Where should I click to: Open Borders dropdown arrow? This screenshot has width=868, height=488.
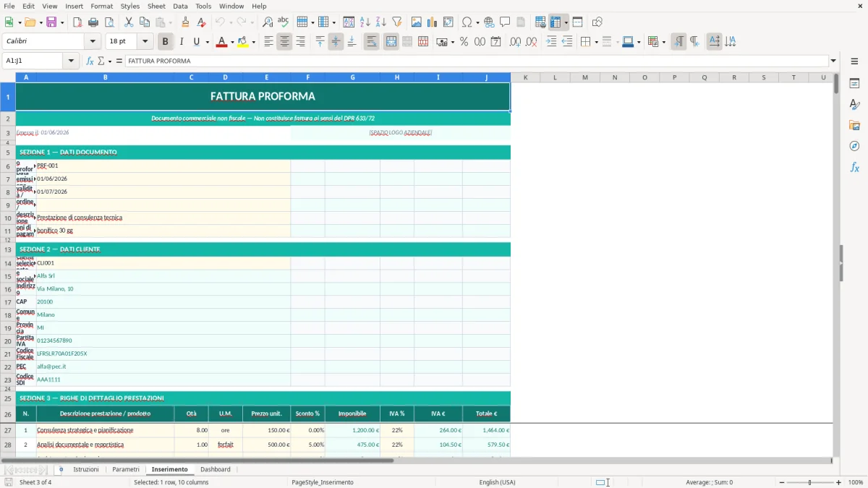click(x=596, y=42)
